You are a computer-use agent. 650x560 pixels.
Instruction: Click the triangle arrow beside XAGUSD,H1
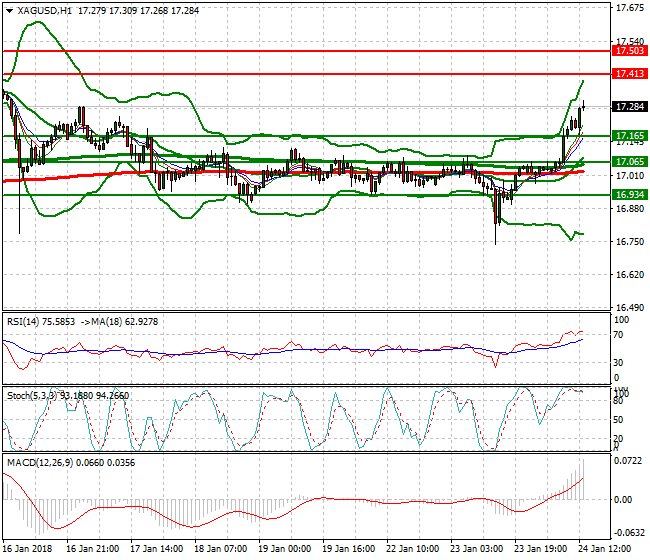click(10, 9)
